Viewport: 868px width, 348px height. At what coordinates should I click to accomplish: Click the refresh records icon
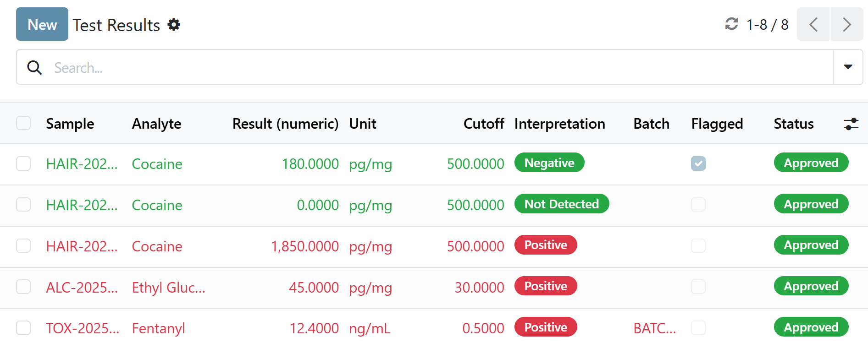731,24
